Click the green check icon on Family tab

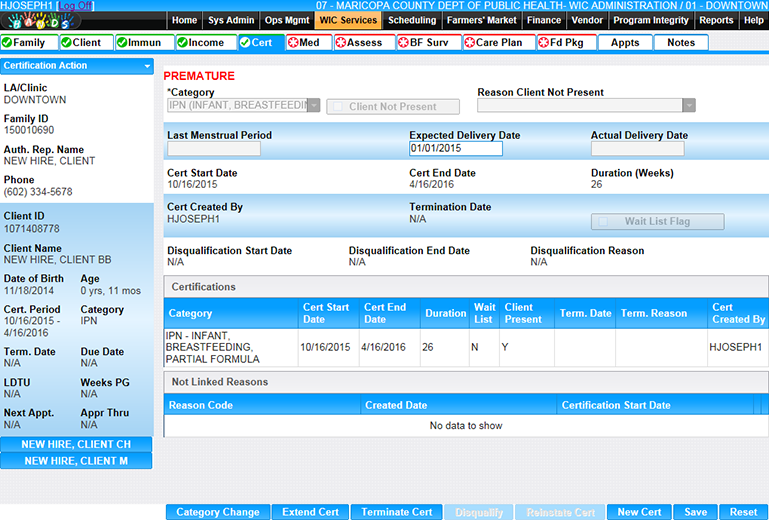pos(8,43)
